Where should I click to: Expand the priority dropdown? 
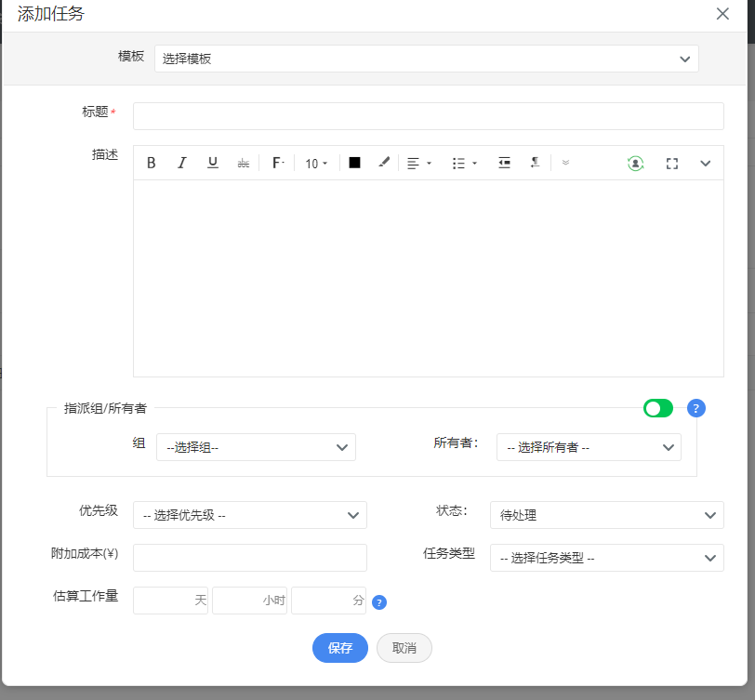pos(249,515)
